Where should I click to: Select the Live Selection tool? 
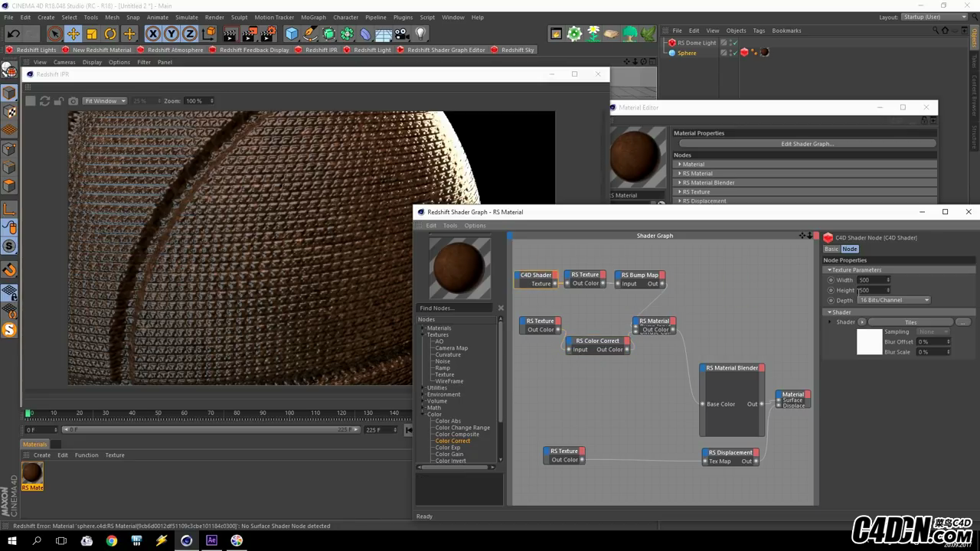(54, 34)
